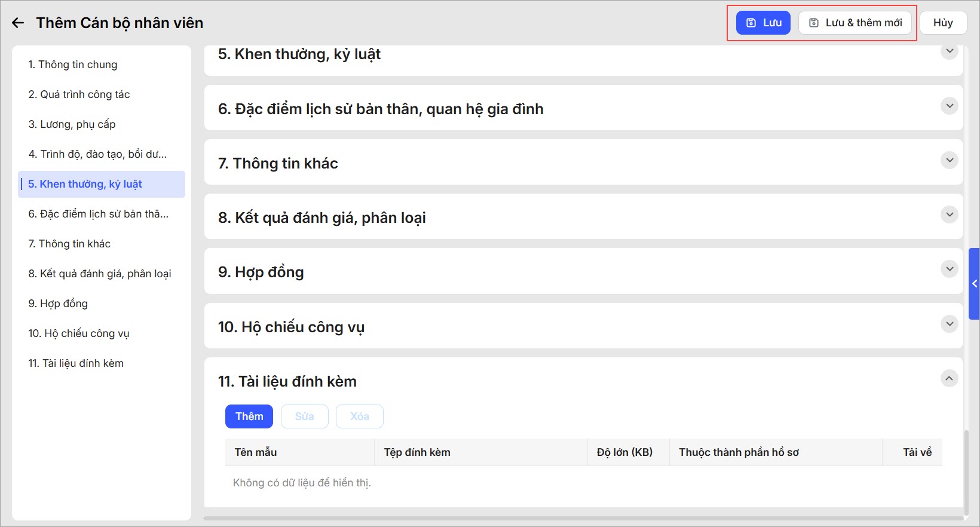Image resolution: width=980 pixels, height=527 pixels.
Task: Collapse the 11. Tài liệu đính kèm section
Action: click(950, 378)
